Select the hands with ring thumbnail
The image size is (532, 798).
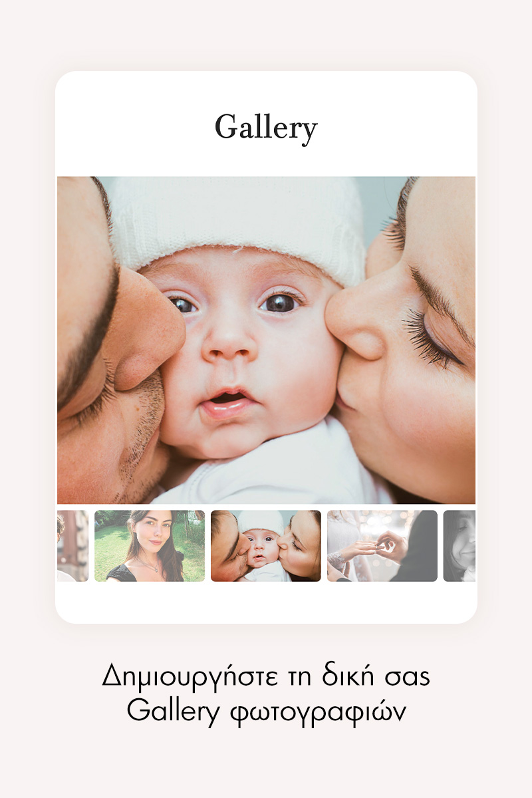(382, 546)
